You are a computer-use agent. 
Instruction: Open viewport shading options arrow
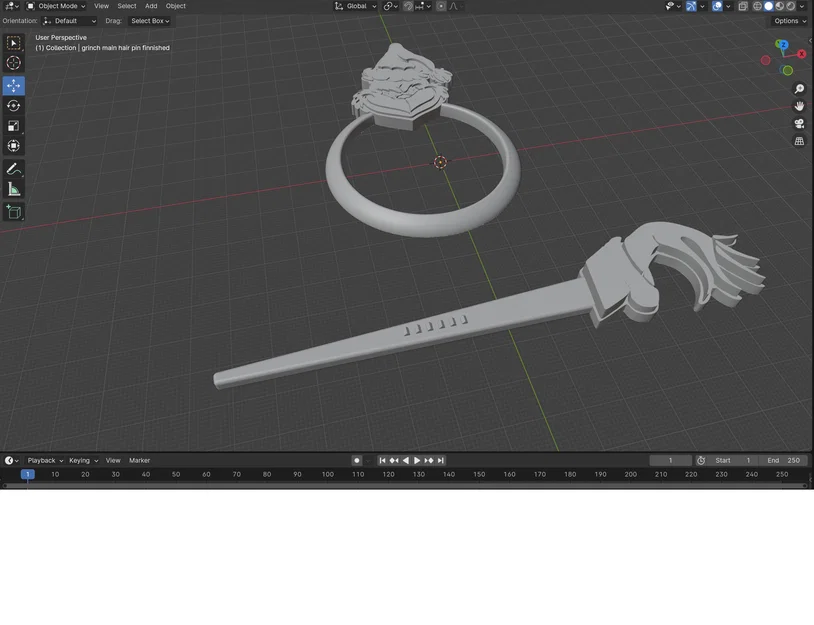[803, 6]
